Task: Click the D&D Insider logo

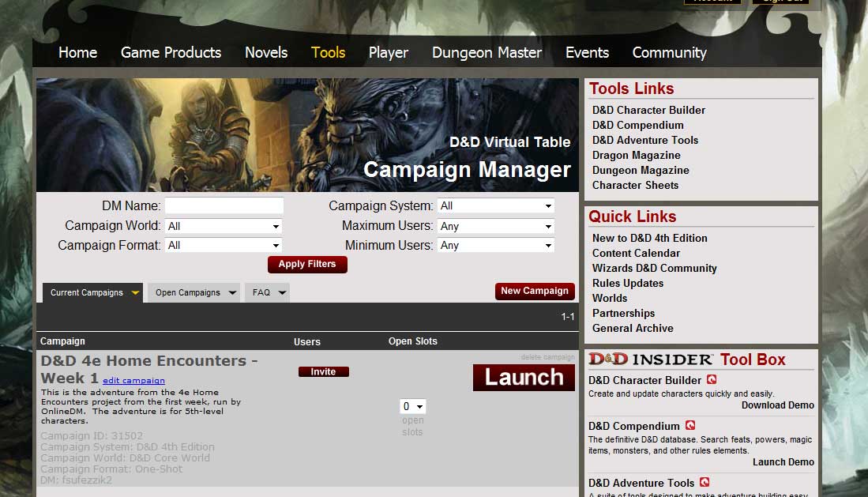Action: pyautogui.click(x=651, y=359)
